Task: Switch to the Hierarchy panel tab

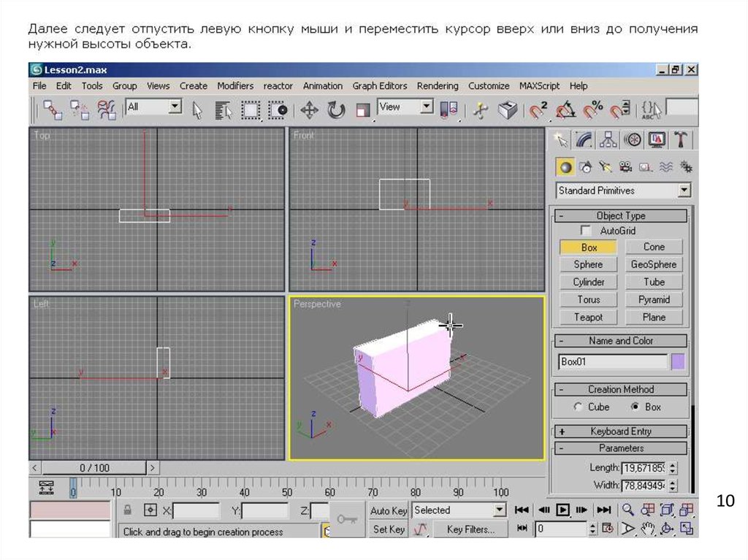Action: point(608,139)
